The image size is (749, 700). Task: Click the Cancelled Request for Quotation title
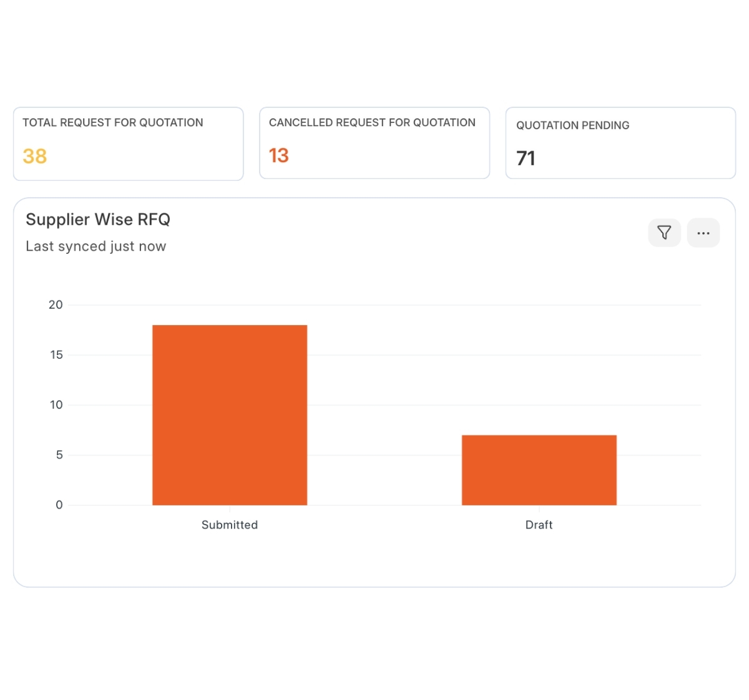[372, 123]
